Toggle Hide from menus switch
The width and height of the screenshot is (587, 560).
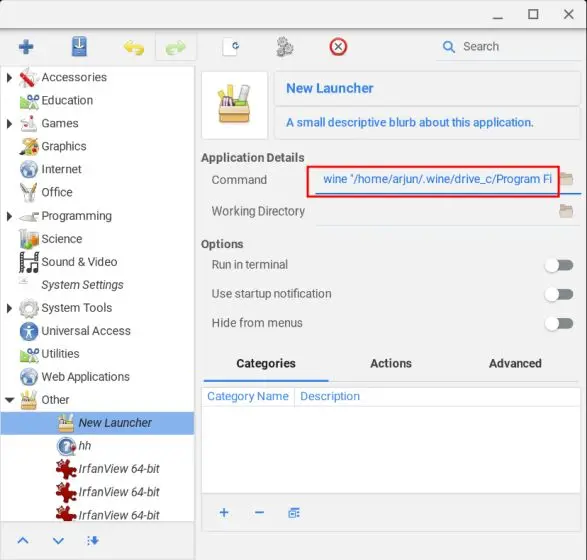(x=559, y=323)
